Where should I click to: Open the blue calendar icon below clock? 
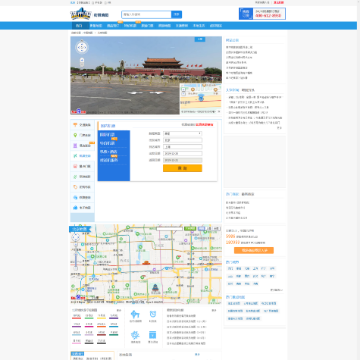tap(153, 335)
